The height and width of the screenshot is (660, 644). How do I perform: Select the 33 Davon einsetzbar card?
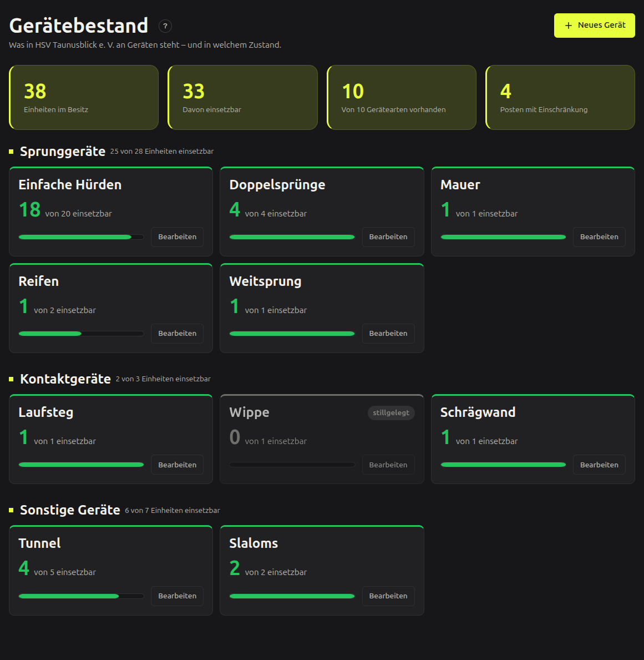243,97
